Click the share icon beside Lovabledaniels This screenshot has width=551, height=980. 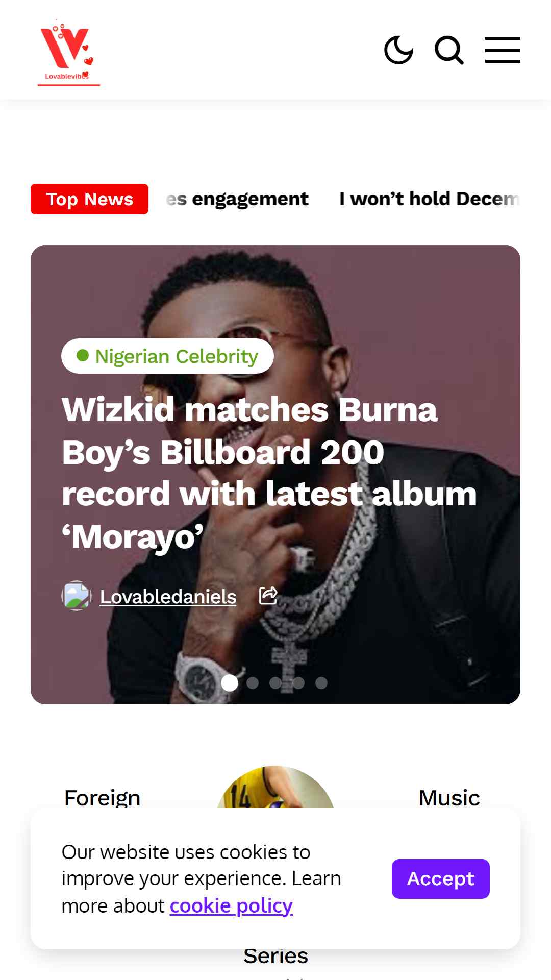tap(268, 595)
